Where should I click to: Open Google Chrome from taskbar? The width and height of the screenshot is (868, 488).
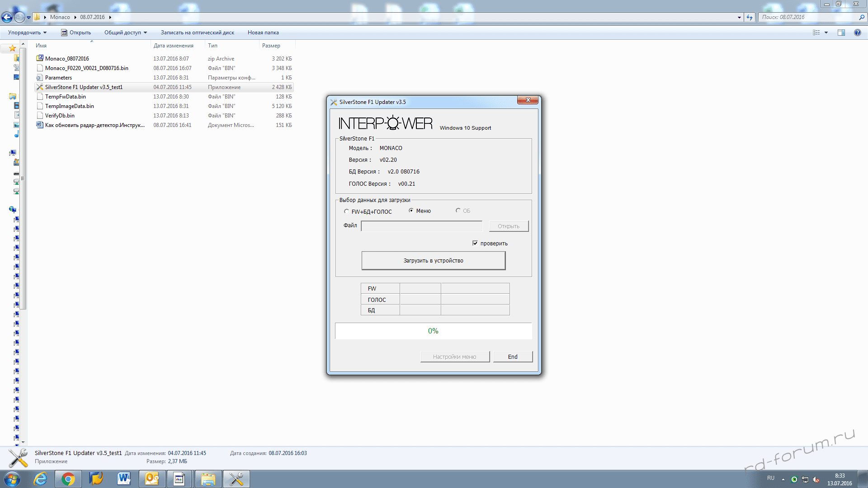(68, 479)
